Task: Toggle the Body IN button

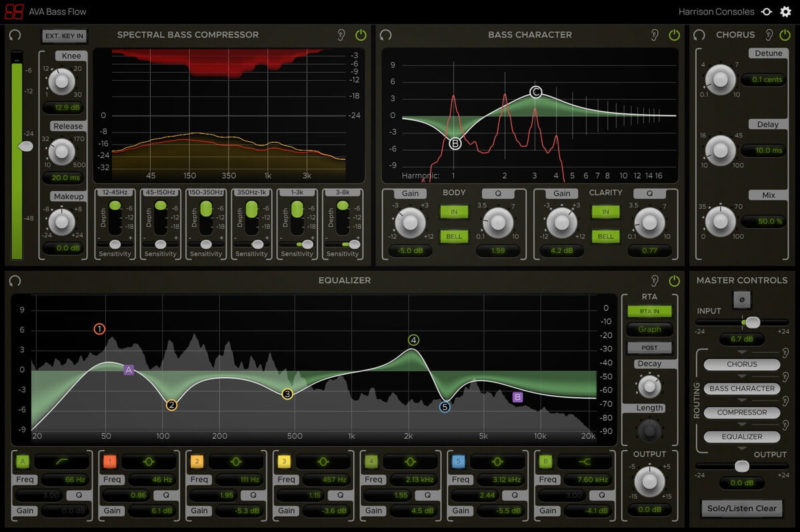Action: (x=454, y=212)
